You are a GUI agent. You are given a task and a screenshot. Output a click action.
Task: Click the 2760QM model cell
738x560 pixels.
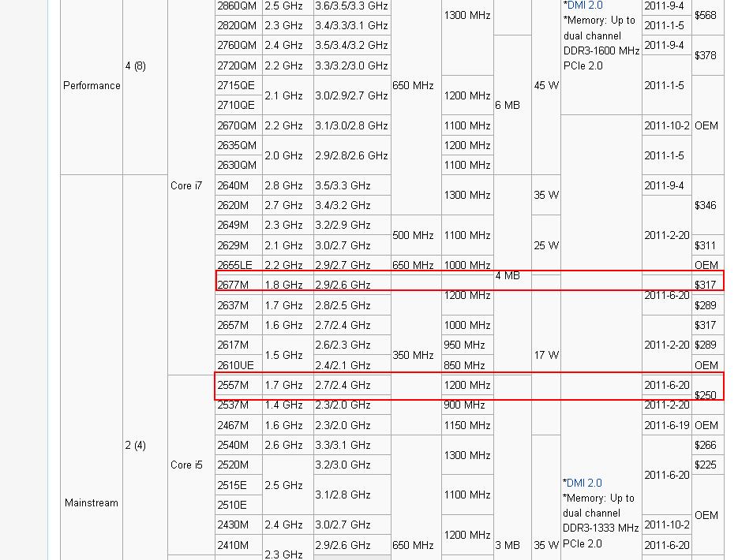tap(238, 45)
